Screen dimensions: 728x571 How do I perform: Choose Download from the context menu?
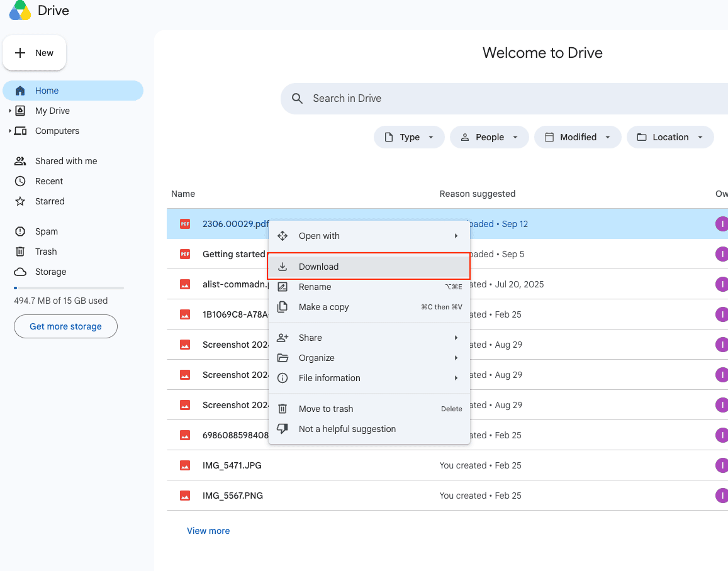[369, 266]
